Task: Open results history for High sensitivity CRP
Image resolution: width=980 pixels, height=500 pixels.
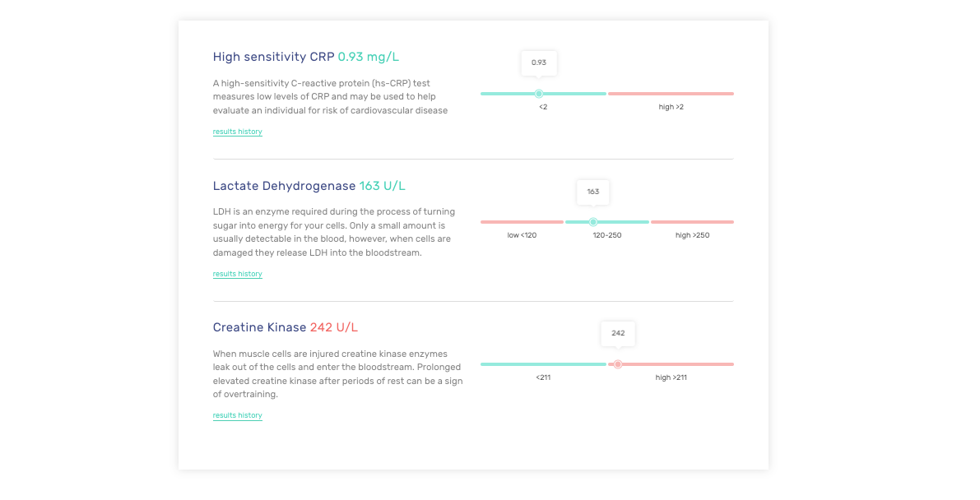Action: tap(237, 132)
